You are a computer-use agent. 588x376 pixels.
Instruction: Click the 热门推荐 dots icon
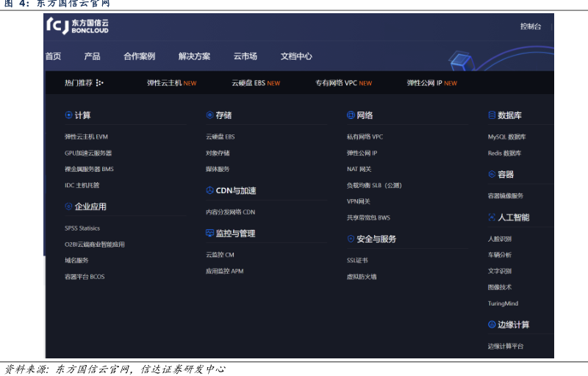100,83
